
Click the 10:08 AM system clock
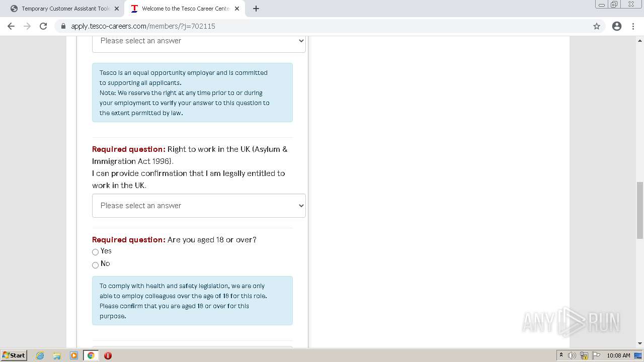618,355
